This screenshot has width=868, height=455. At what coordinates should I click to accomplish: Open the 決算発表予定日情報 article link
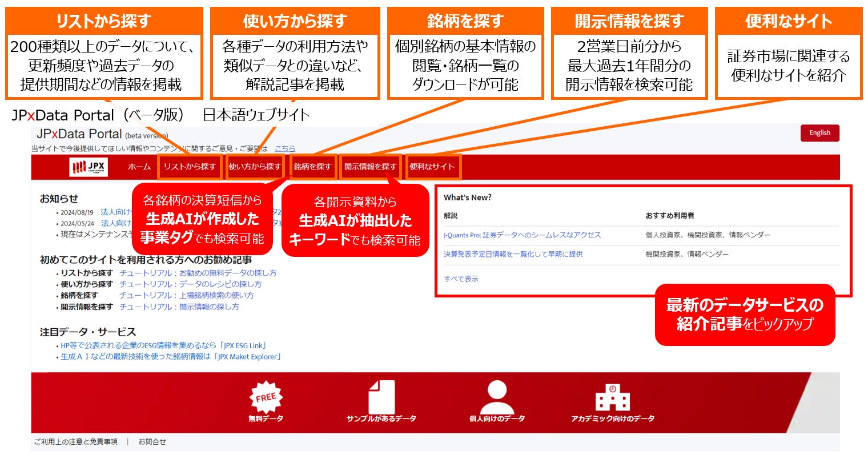click(x=513, y=254)
